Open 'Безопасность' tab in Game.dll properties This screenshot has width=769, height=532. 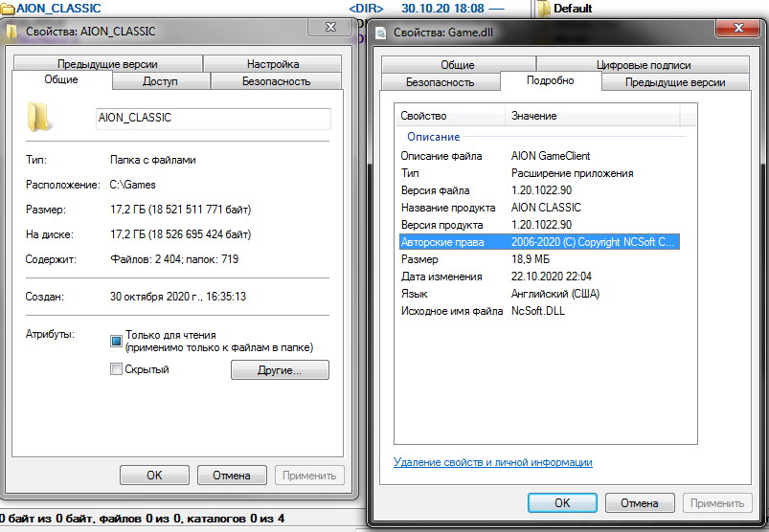coord(440,82)
